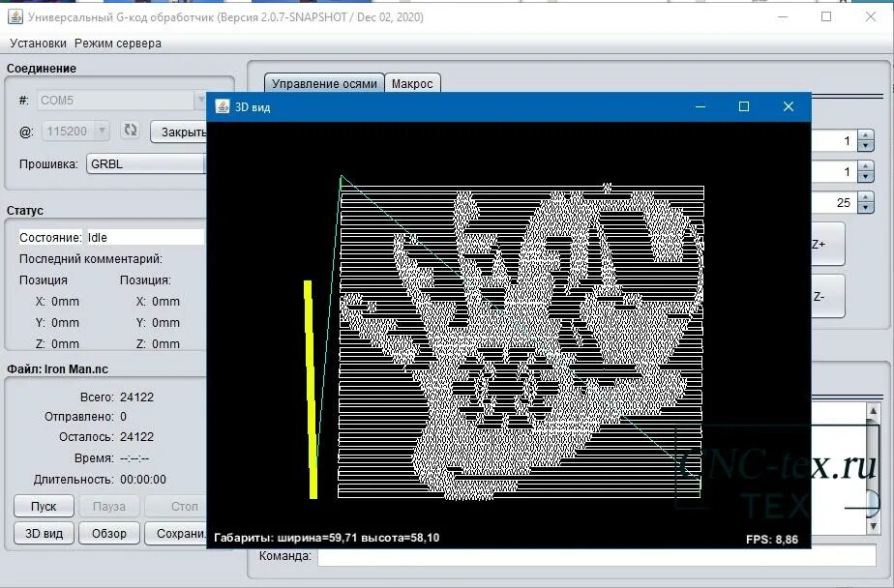Click the Z- jog button
This screenshot has height=588, width=894.
point(826,296)
